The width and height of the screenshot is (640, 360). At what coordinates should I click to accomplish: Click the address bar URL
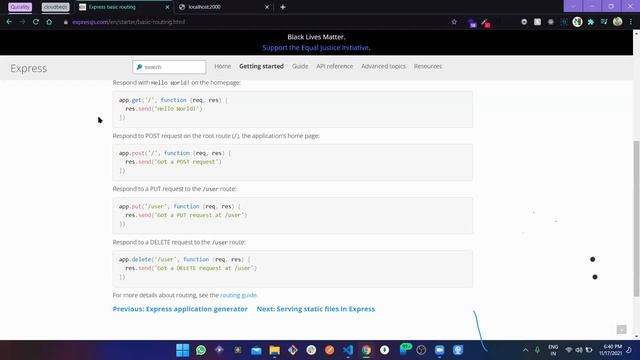pyautogui.click(x=129, y=22)
